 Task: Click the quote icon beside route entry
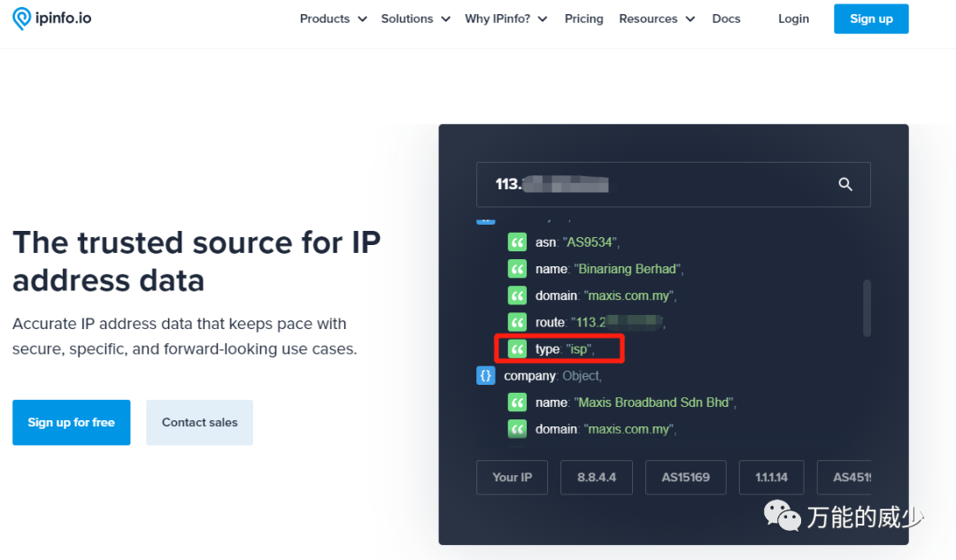517,322
